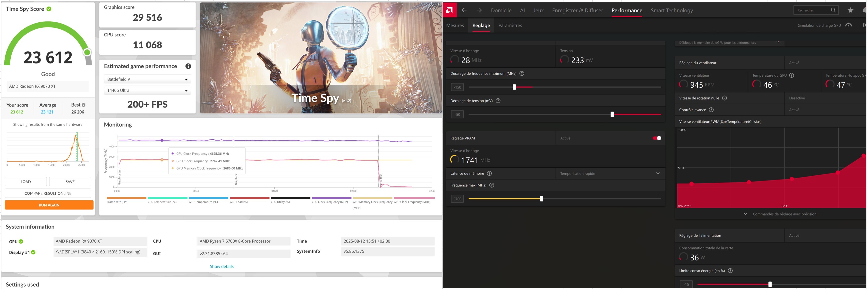
Task: Click the GPU load simulation spinner icon
Action: [x=849, y=25]
